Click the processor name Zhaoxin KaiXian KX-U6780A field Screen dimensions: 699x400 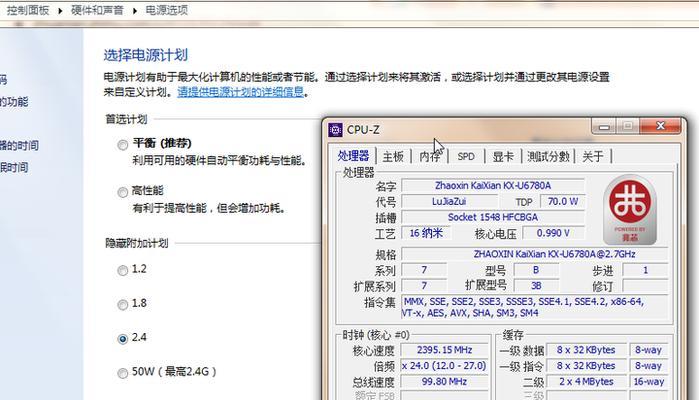493,186
